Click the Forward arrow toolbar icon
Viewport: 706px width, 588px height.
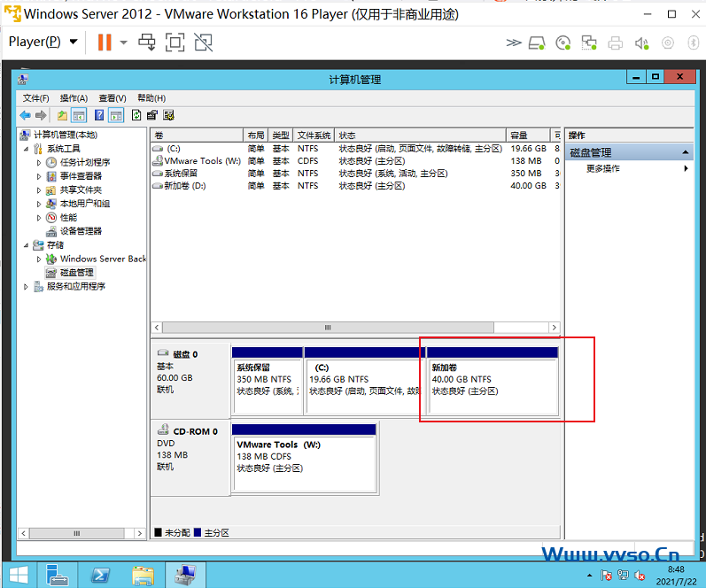pyautogui.click(x=41, y=115)
